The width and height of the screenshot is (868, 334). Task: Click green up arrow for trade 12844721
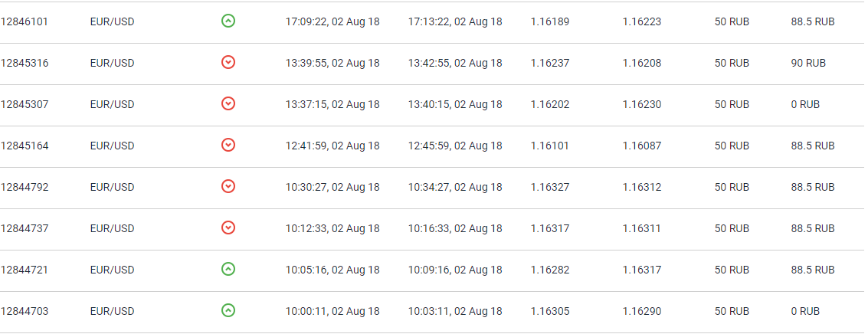click(228, 269)
